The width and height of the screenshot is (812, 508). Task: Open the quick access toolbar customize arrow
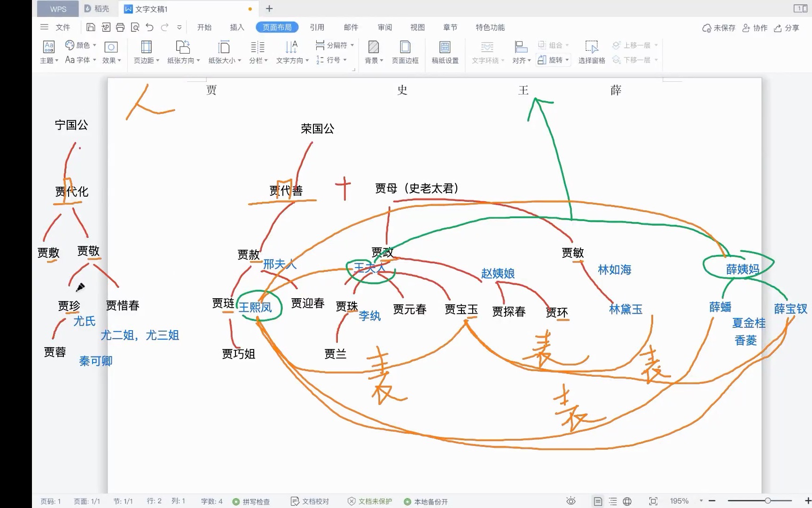click(179, 28)
